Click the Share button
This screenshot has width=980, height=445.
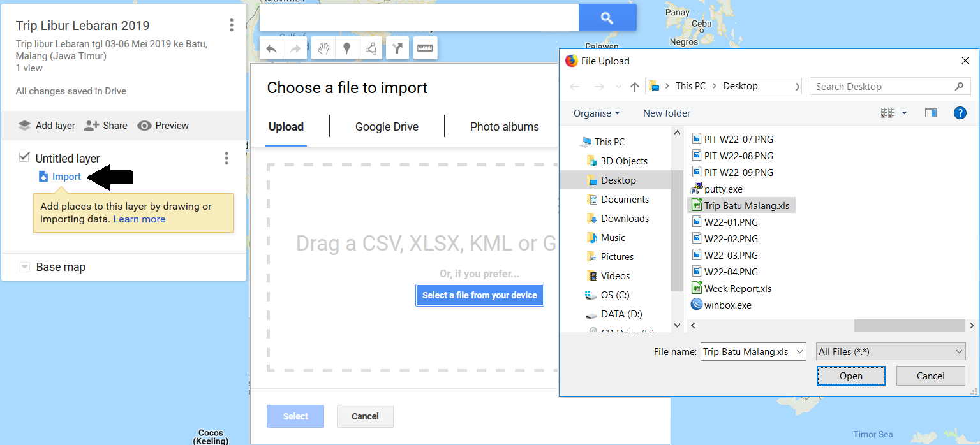pos(106,126)
